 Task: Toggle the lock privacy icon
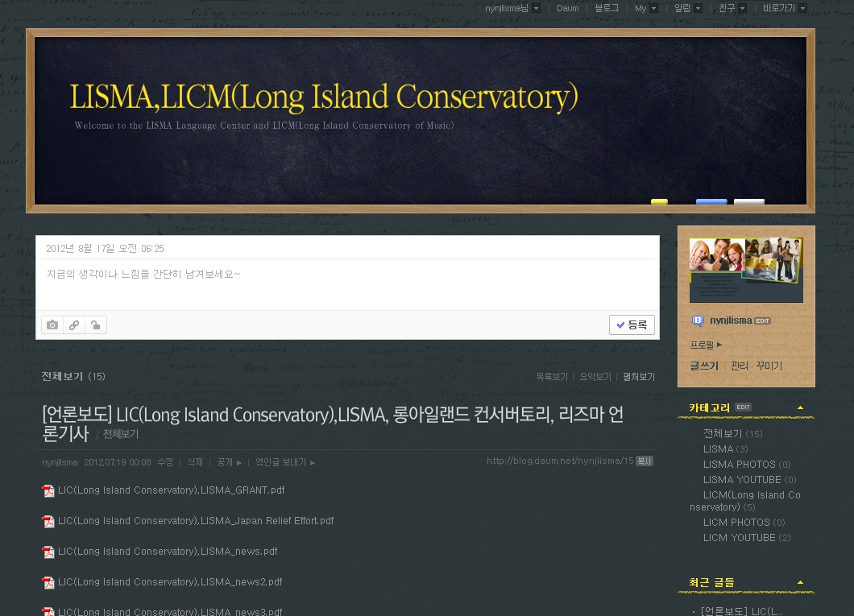pos(96,325)
